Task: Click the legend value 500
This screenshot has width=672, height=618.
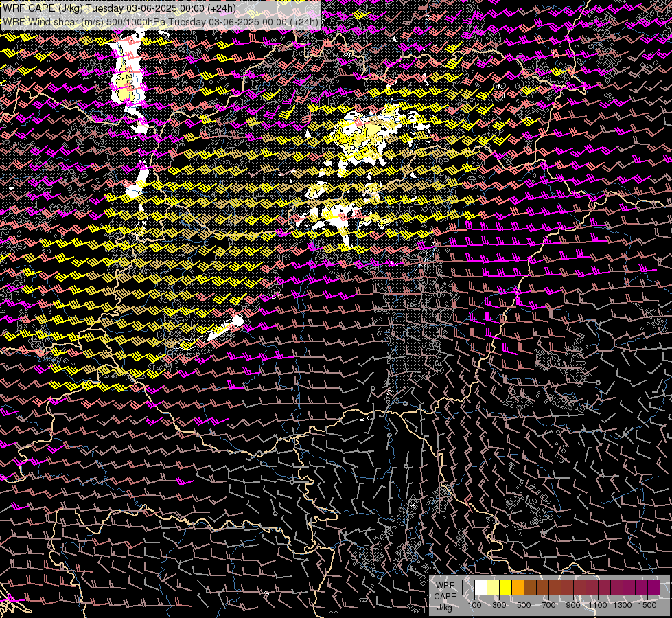Action: [x=524, y=605]
